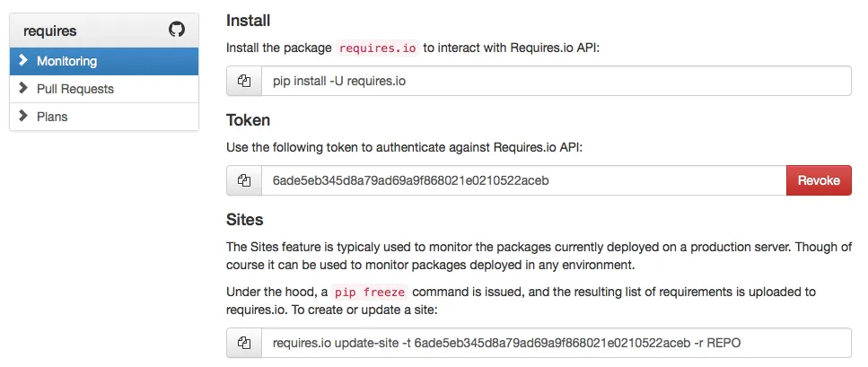The height and width of the screenshot is (367, 868).
Task: Click the chevron icon next to Plans
Action: 23,116
